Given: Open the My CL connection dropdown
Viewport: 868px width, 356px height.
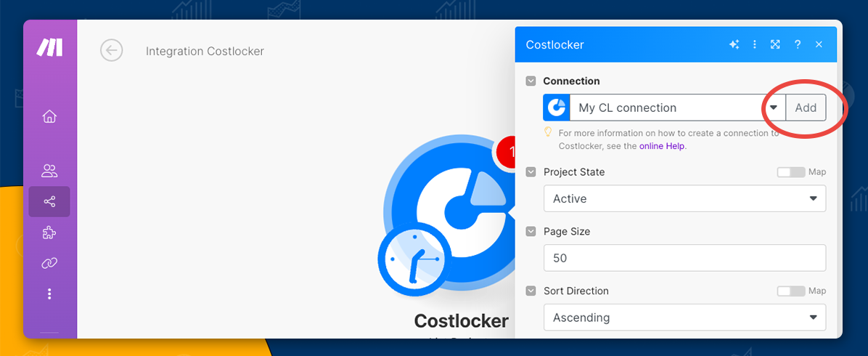Looking at the screenshot, I should (x=774, y=108).
